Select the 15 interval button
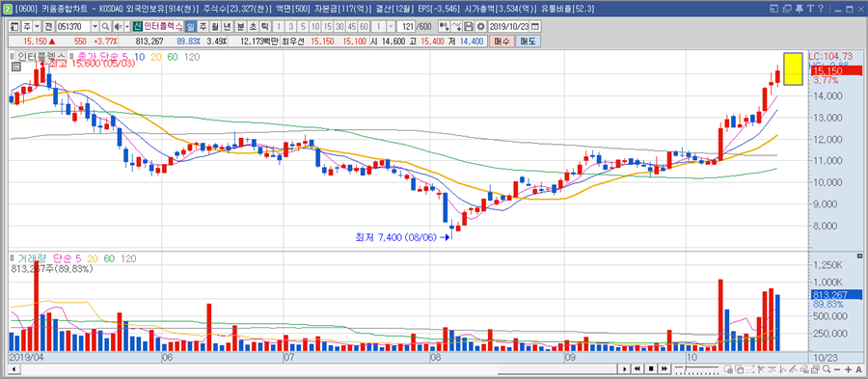Screen dimensions: 868x379 pos(327,27)
